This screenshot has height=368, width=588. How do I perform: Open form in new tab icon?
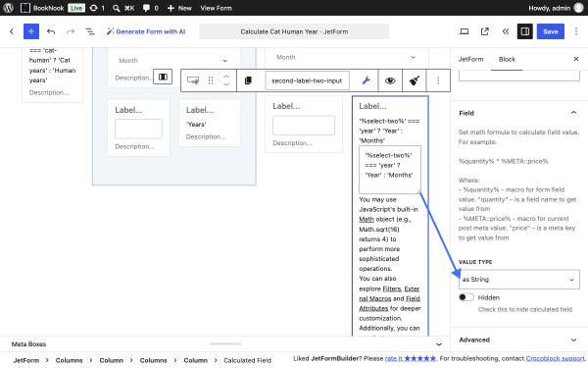coord(485,31)
